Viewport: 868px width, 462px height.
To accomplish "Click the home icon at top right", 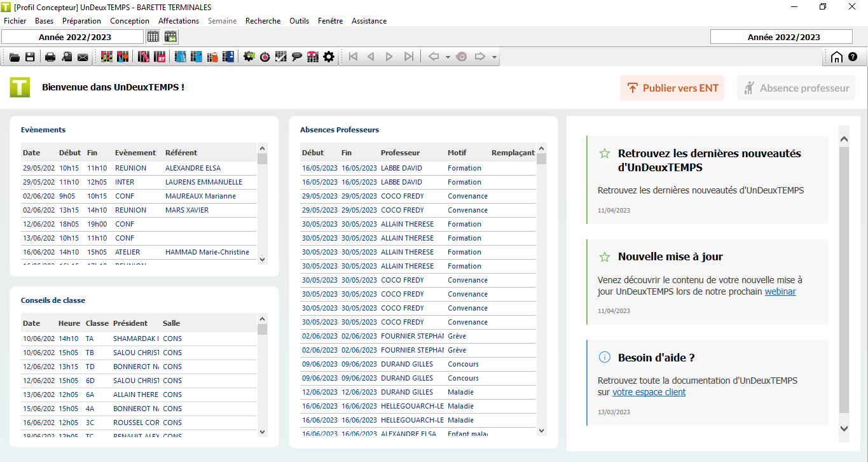I will (x=837, y=57).
